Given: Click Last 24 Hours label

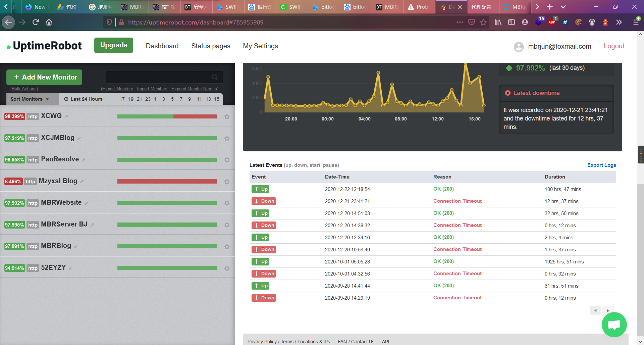Looking at the screenshot, I should coord(83,99).
